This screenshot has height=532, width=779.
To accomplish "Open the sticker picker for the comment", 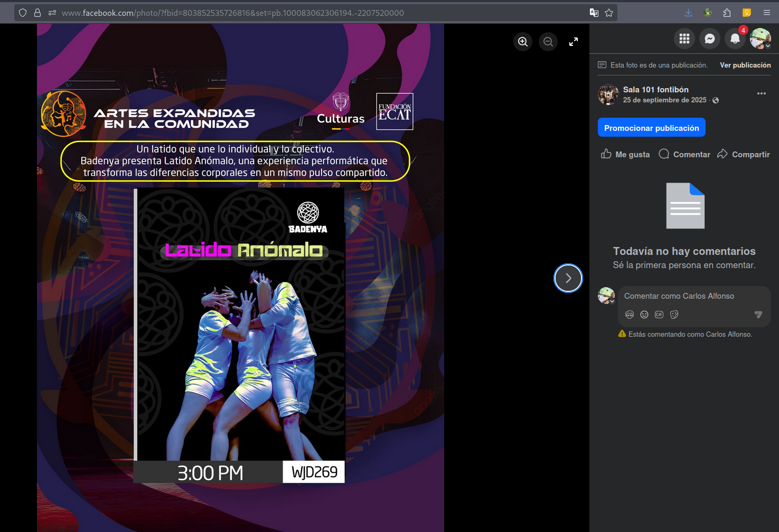I will pyautogui.click(x=674, y=315).
